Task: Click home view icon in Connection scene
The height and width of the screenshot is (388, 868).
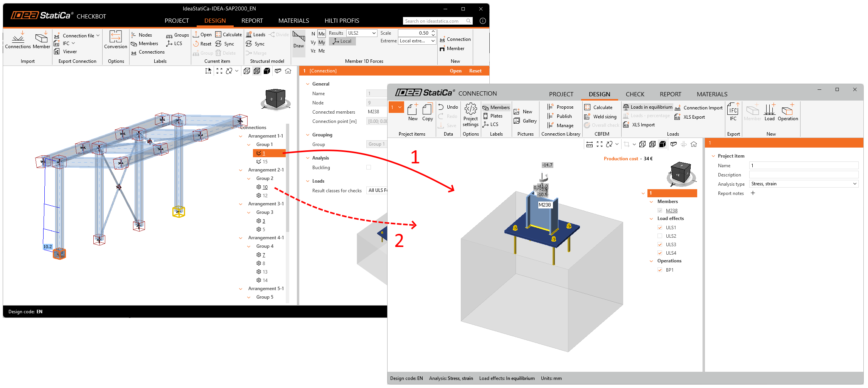Action: 694,144
